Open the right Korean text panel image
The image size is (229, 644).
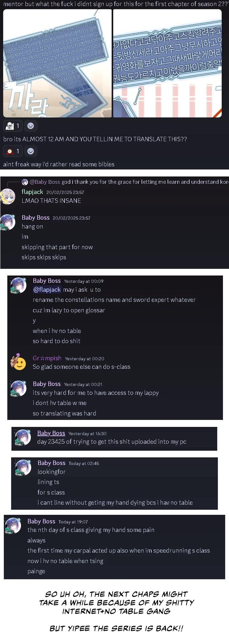point(167,63)
